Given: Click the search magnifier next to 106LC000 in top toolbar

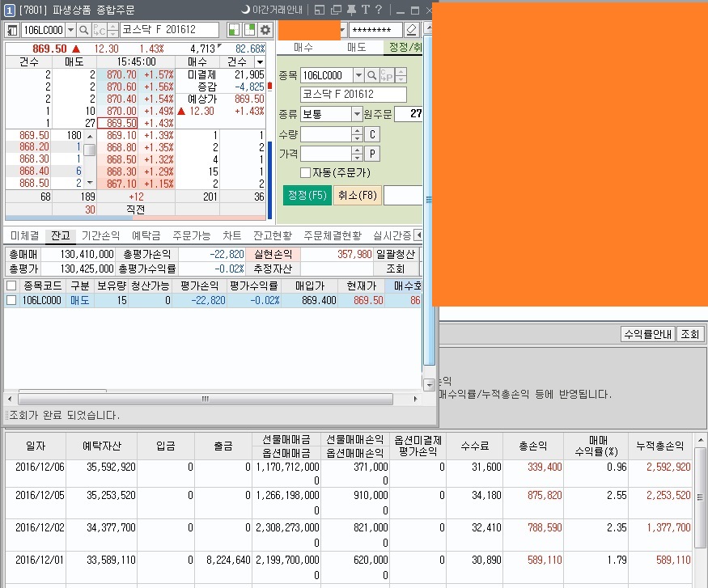Looking at the screenshot, I should [x=83, y=30].
